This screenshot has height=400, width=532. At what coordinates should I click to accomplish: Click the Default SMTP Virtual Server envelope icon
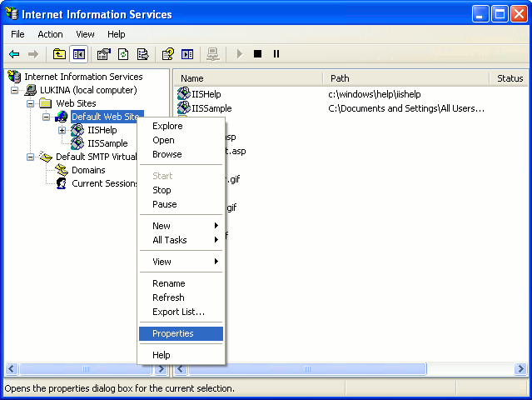point(46,156)
